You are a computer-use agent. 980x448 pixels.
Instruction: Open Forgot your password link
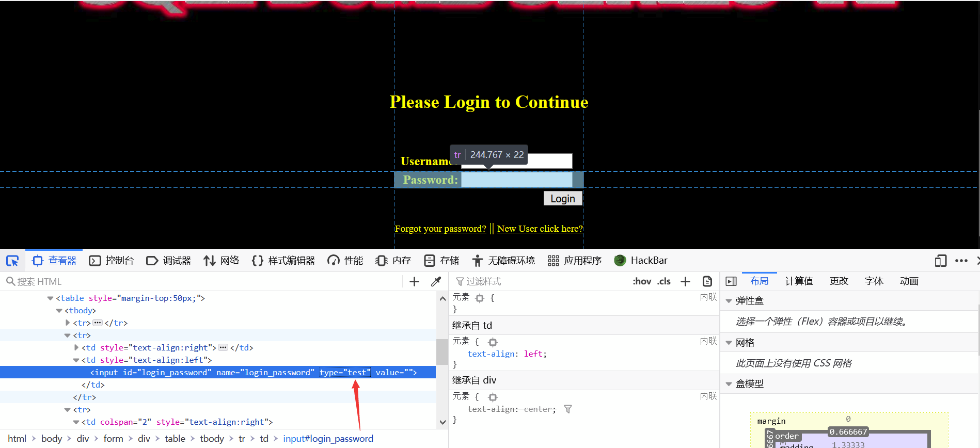440,229
